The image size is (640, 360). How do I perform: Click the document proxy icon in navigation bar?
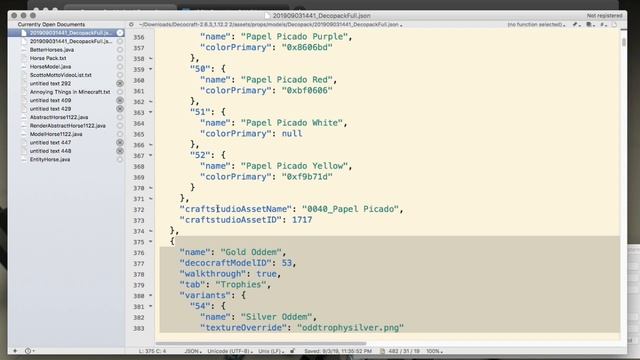coord(614,24)
